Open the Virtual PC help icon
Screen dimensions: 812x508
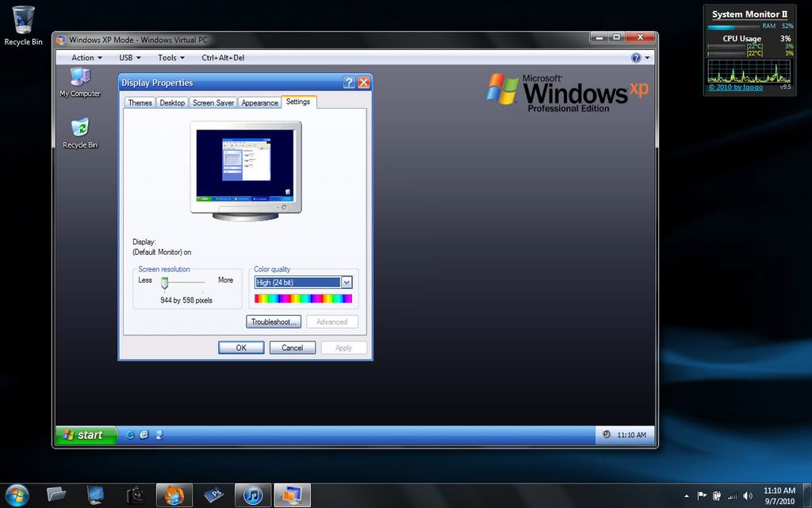pos(636,57)
